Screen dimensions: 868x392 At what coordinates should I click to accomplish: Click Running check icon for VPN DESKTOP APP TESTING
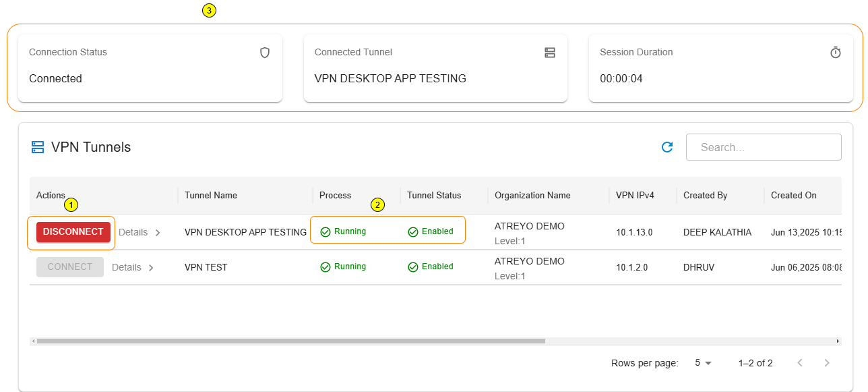(x=325, y=232)
